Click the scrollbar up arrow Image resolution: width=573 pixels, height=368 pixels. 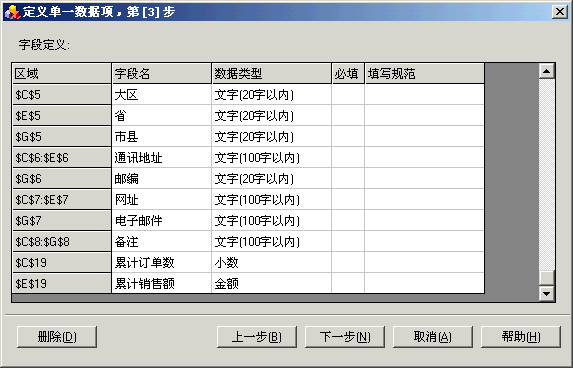click(547, 71)
